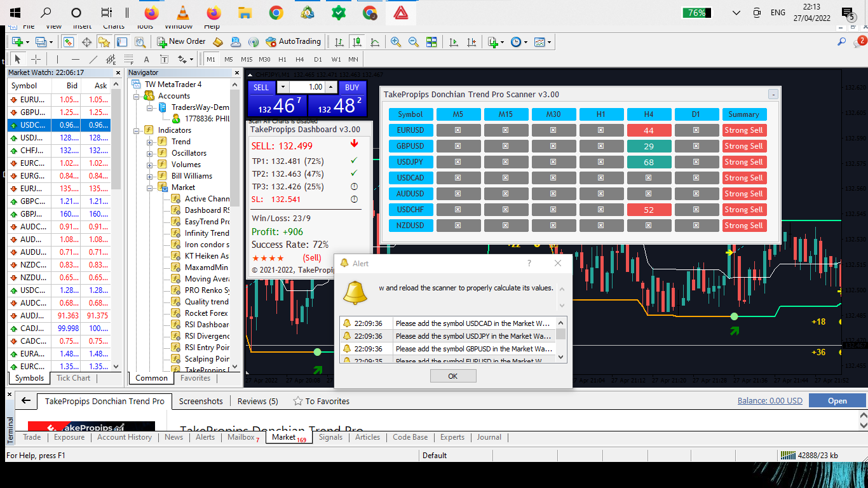The image size is (868, 488).
Task: Switch to bar chart type
Action: (339, 42)
